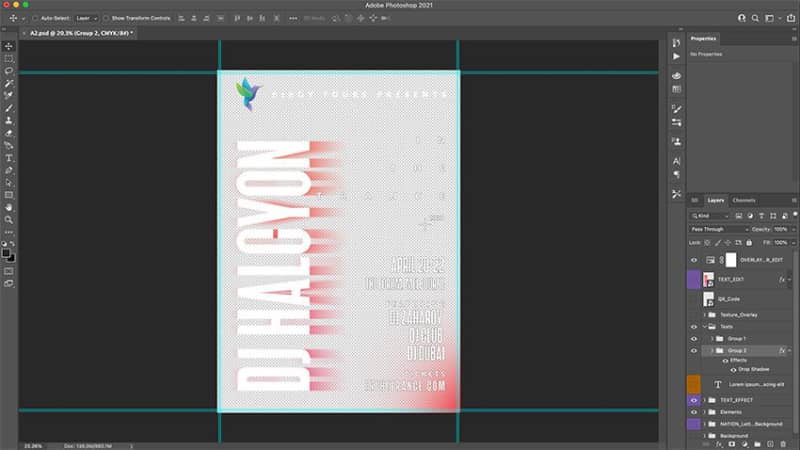Select the Hand tool
This screenshot has width=800, height=450.
pyautogui.click(x=9, y=208)
